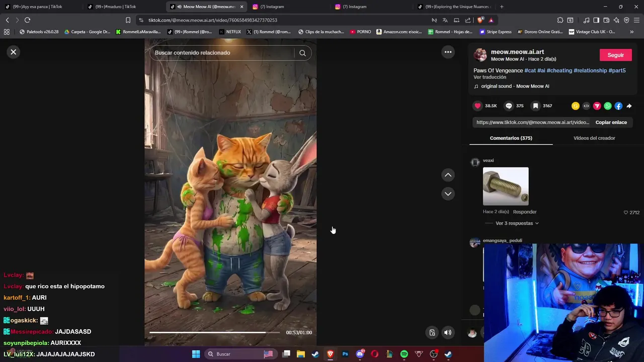This screenshot has width=644, height=362.
Task: Share the video to WhatsApp
Action: (608, 106)
